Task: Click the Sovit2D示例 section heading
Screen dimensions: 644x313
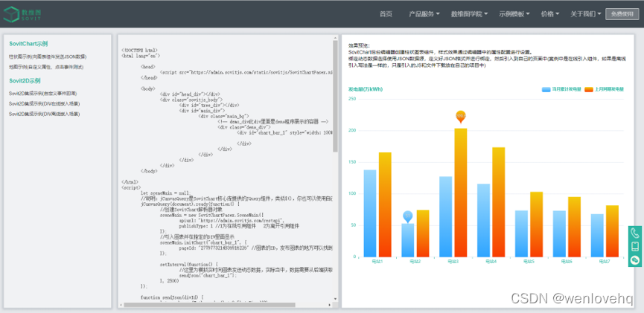Action: pos(25,80)
